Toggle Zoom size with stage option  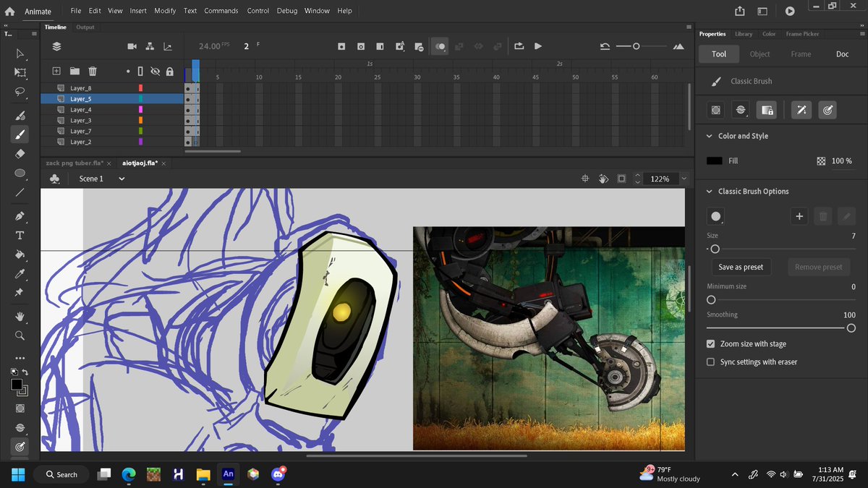pos(710,343)
